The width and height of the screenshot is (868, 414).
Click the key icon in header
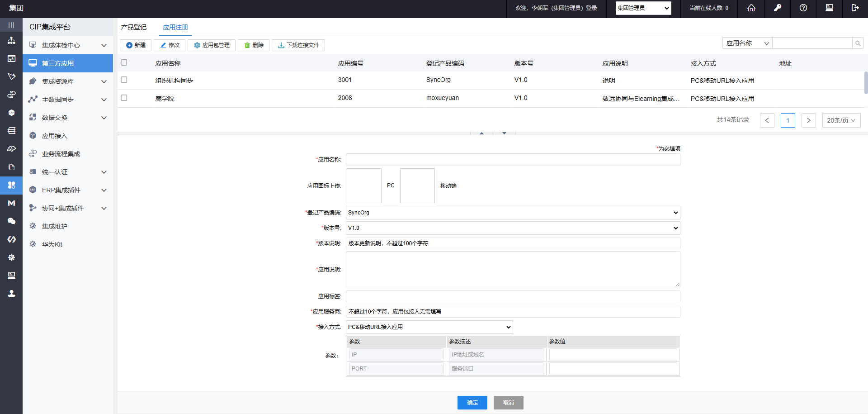coord(777,8)
